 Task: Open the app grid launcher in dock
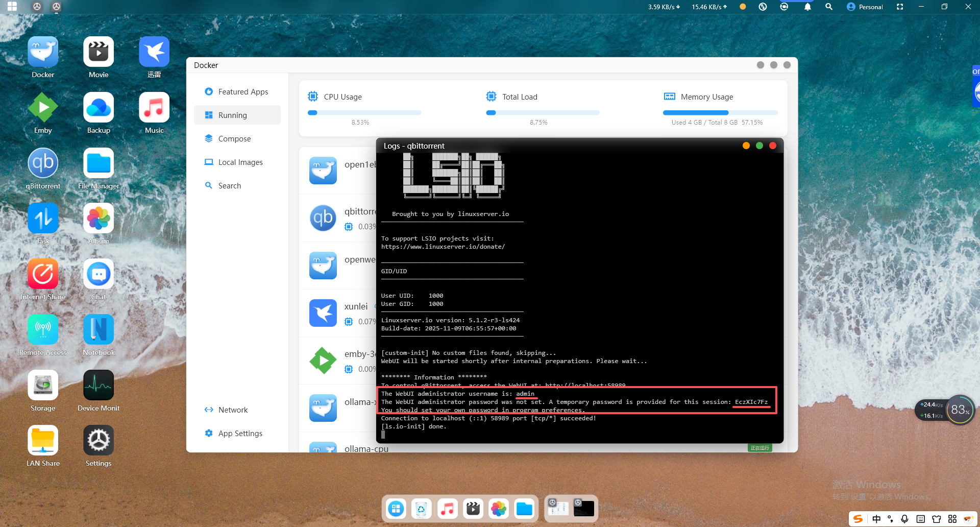[396, 509]
